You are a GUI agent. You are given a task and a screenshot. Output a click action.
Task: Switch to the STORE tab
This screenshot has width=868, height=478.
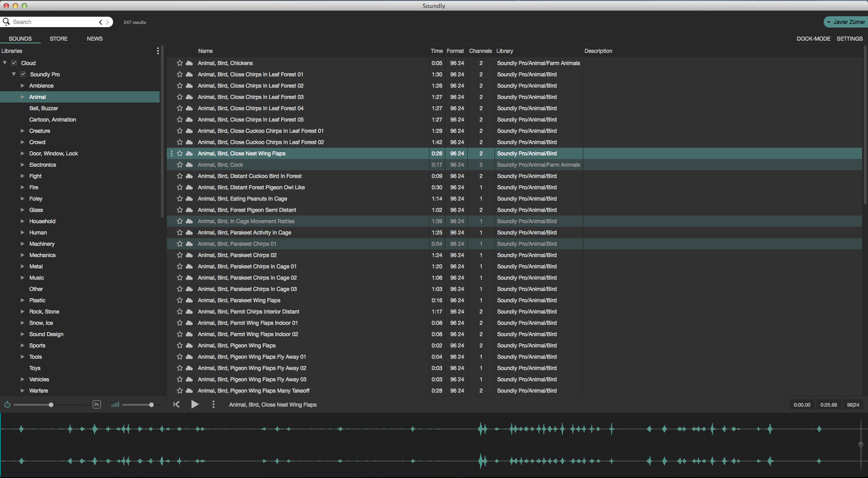[59, 39]
